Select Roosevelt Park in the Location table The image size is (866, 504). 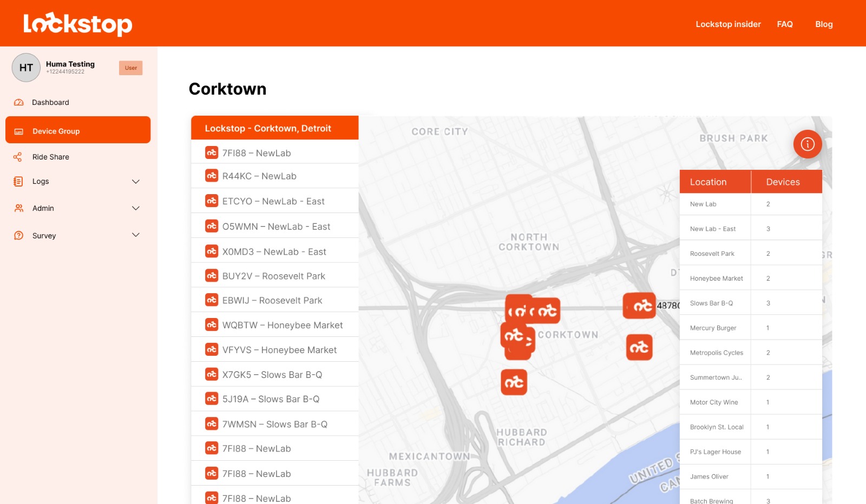pos(712,254)
